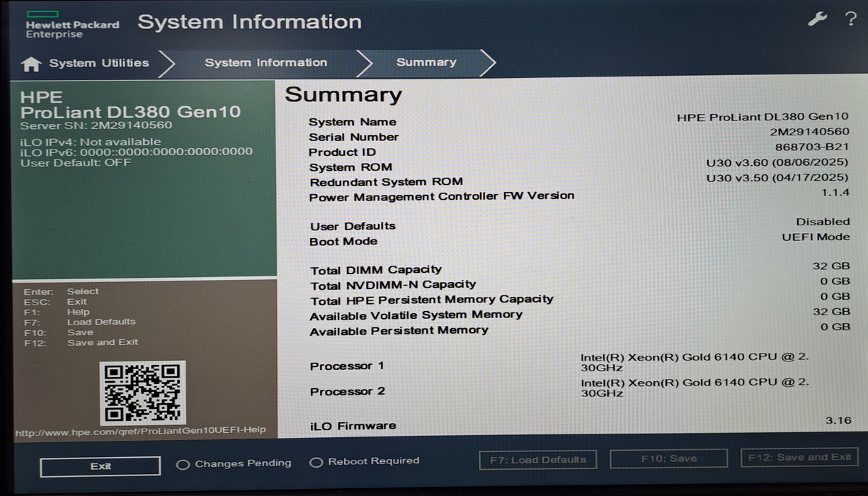Select Power Management Controller FW version 1.1.4

tap(835, 193)
